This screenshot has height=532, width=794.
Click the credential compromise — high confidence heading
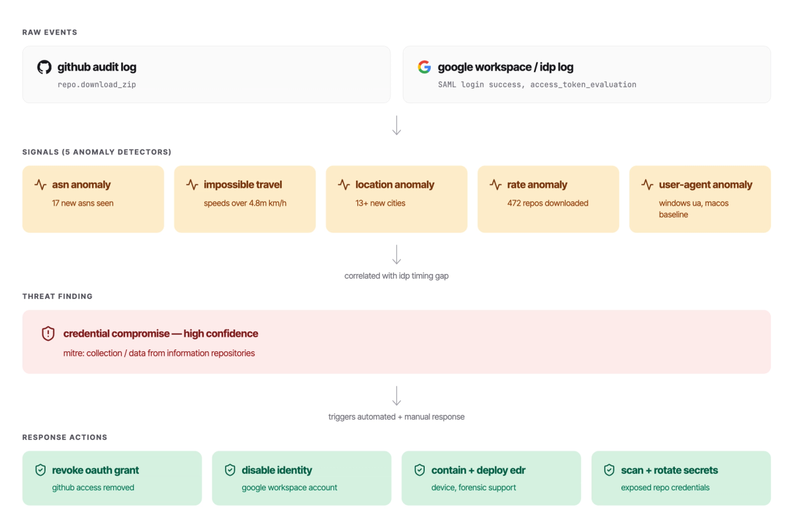tap(161, 333)
